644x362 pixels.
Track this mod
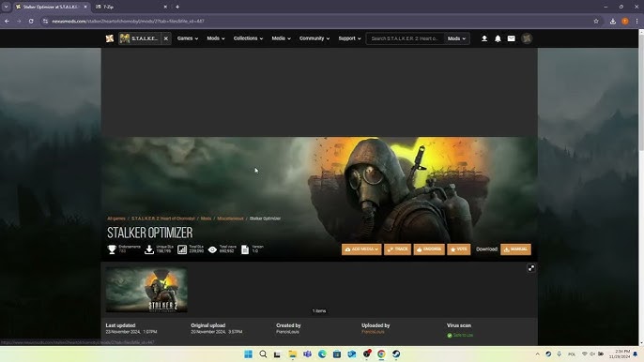tap(397, 249)
